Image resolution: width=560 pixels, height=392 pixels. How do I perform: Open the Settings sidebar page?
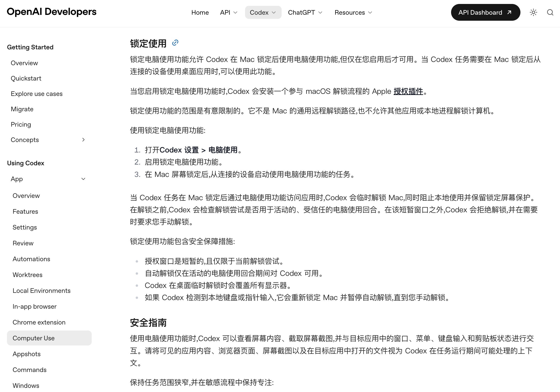25,227
